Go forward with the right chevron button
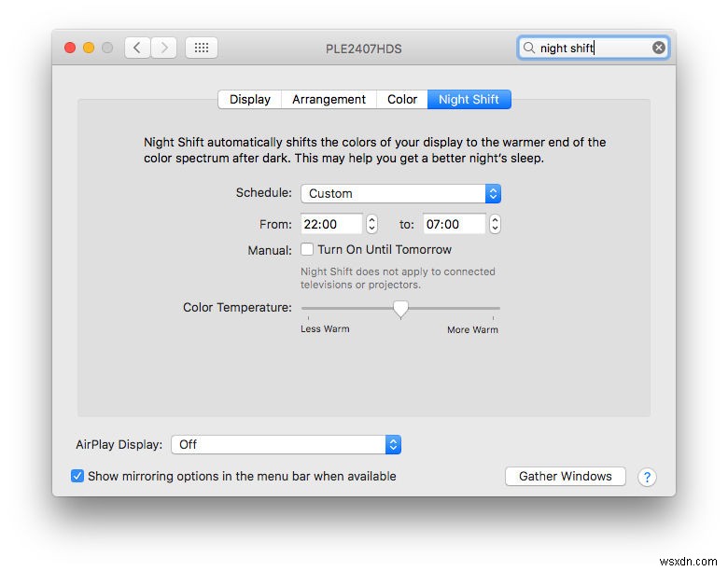Image resolution: width=728 pixels, height=571 pixels. [x=163, y=48]
